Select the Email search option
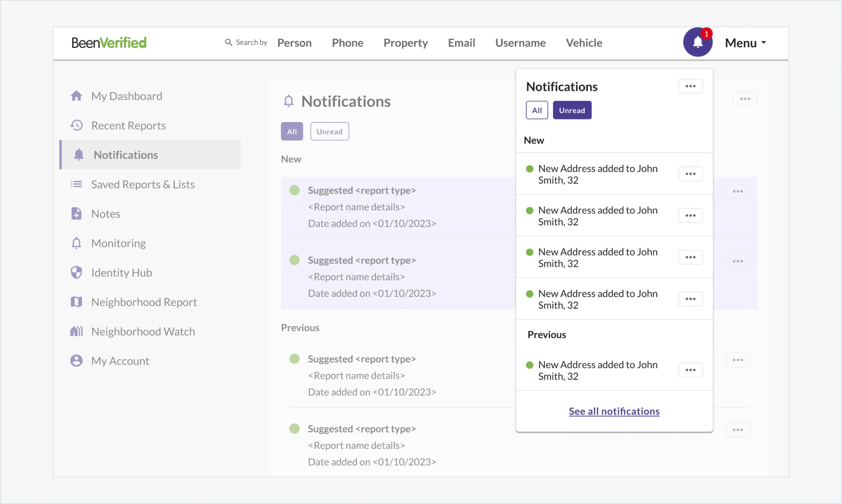Screen dimensions: 842x504 (x=462, y=43)
